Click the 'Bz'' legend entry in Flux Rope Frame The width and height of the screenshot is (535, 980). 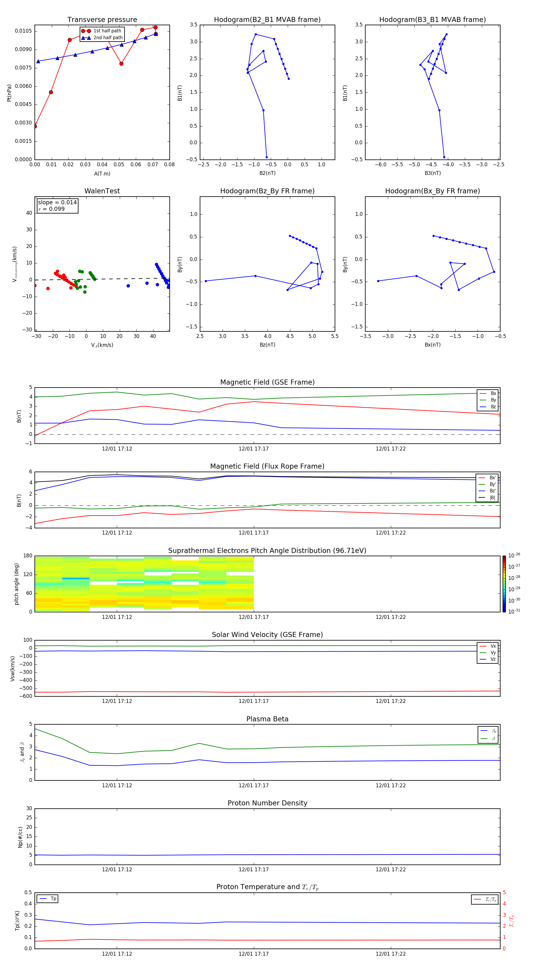[487, 491]
